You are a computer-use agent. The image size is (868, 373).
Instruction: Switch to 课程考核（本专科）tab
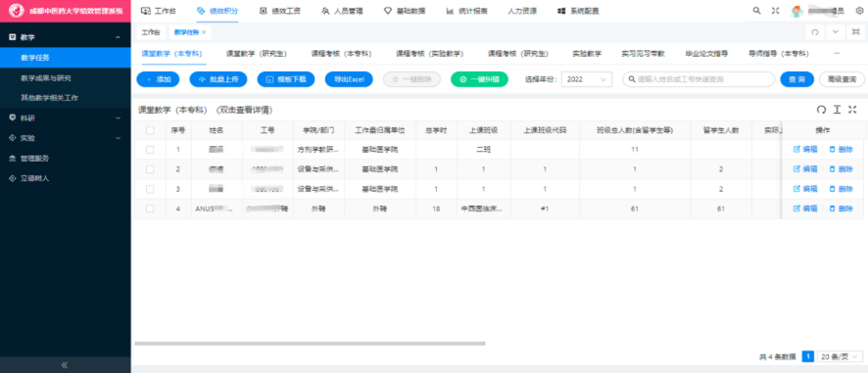[x=341, y=54]
